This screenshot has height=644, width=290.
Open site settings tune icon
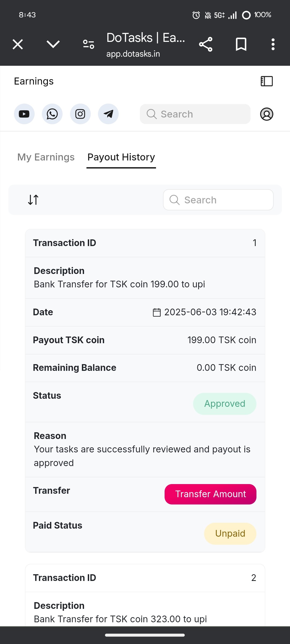(89, 44)
